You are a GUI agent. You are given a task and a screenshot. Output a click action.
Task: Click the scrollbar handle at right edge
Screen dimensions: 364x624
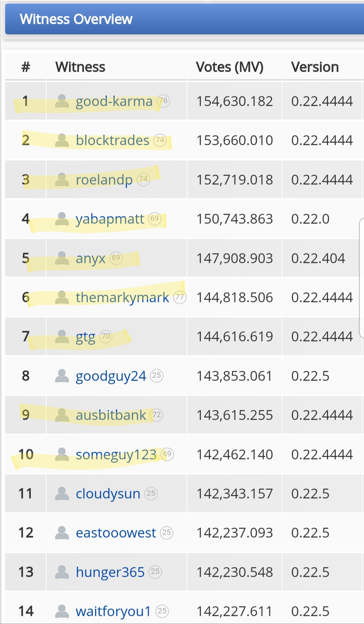click(361, 278)
